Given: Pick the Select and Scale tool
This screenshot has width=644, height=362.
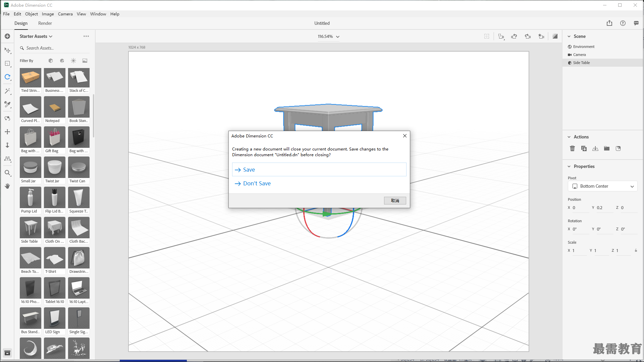Looking at the screenshot, I should point(7,64).
